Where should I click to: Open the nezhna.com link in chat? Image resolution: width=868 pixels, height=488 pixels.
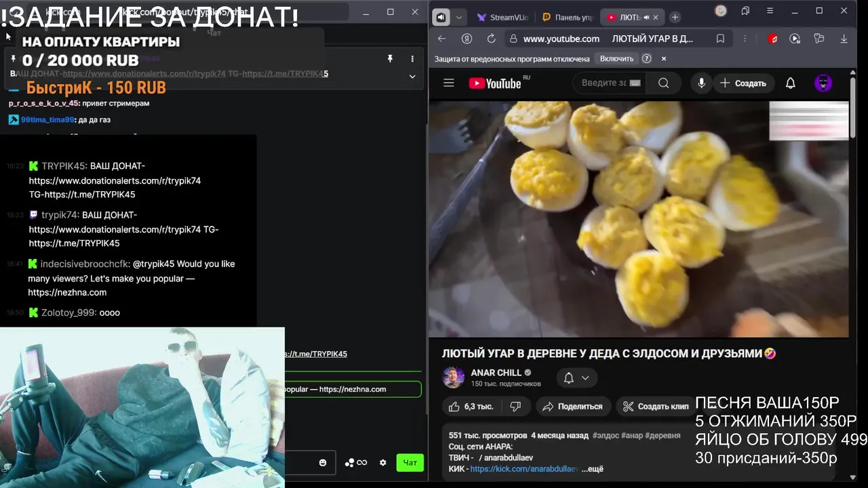click(67, 292)
